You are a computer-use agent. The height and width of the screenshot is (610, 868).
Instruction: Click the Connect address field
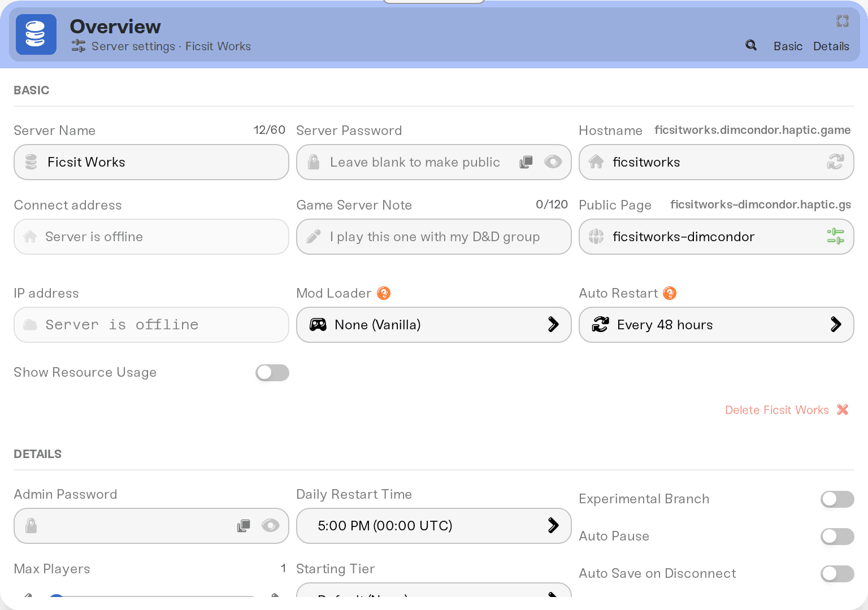point(151,237)
